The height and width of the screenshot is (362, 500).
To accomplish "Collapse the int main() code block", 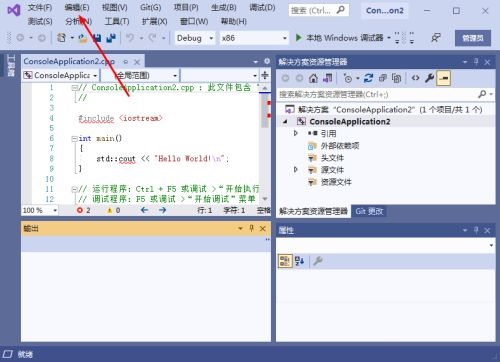I will coord(75,139).
